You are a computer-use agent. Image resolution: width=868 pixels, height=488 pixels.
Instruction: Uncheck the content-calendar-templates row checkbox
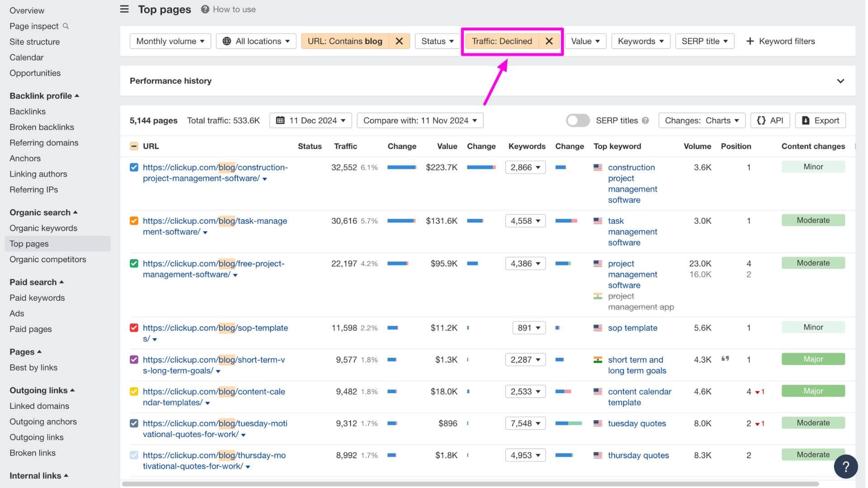134,391
